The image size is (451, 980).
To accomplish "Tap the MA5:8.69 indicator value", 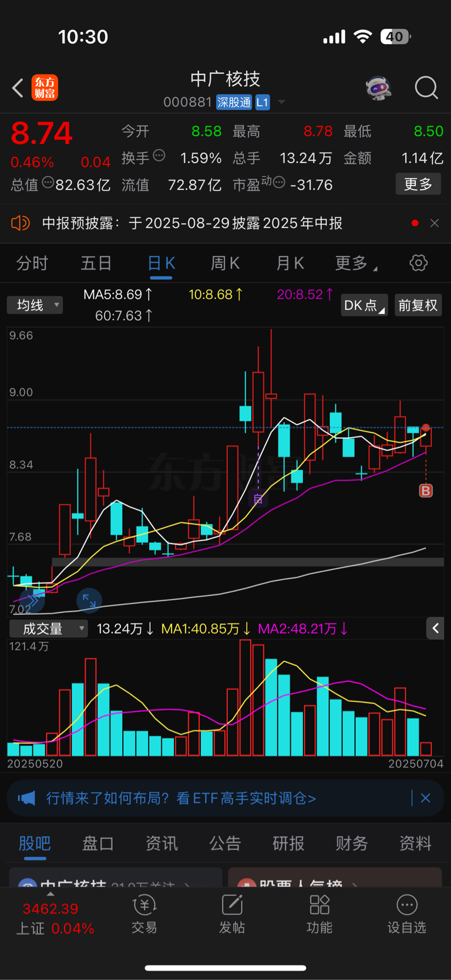I will [118, 295].
